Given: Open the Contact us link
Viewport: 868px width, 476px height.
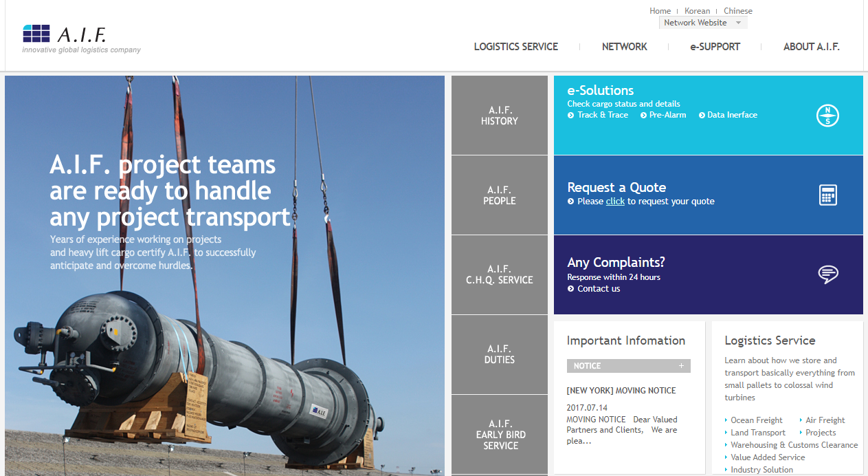Looking at the screenshot, I should [x=598, y=289].
